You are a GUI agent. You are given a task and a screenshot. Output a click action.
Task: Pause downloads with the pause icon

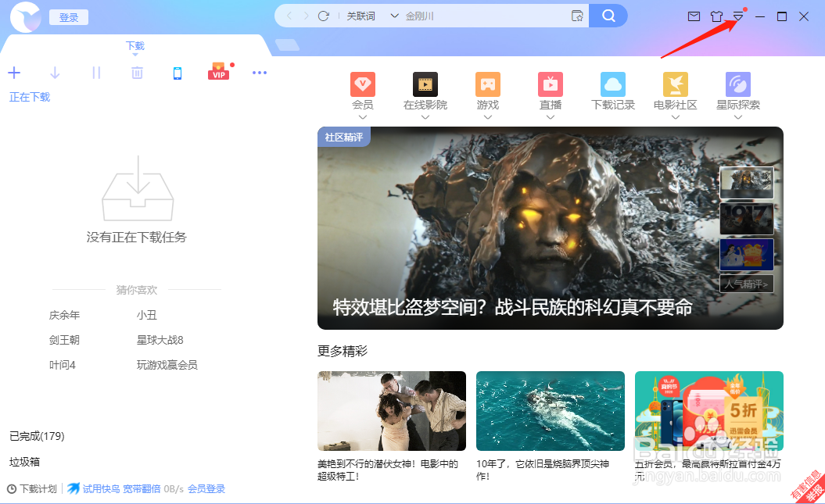[95, 73]
